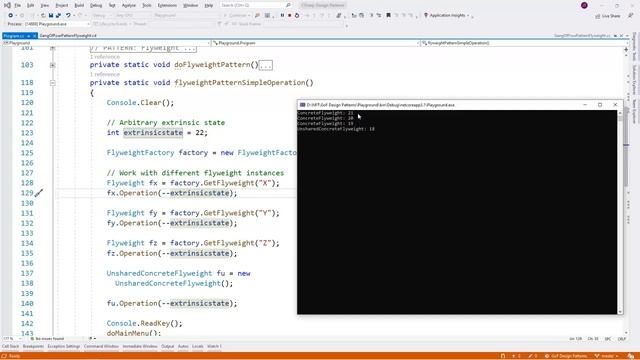The image size is (640, 360).
Task: Open the Autos tab
Action: pos(183,347)
